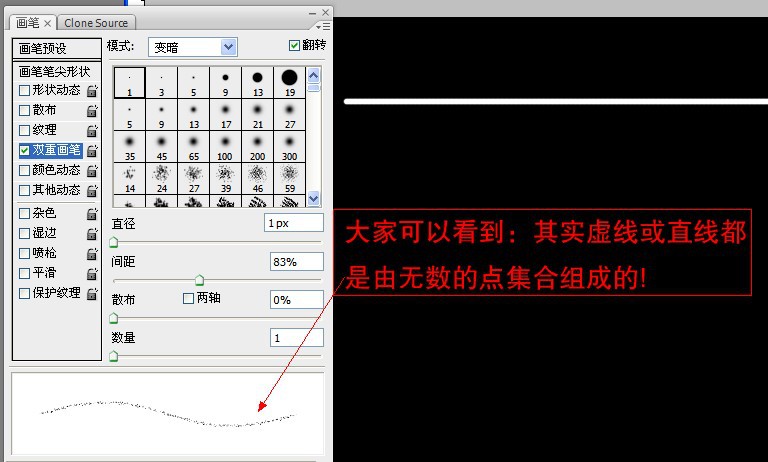Pick the hard round 13 brush tip

coord(258,83)
